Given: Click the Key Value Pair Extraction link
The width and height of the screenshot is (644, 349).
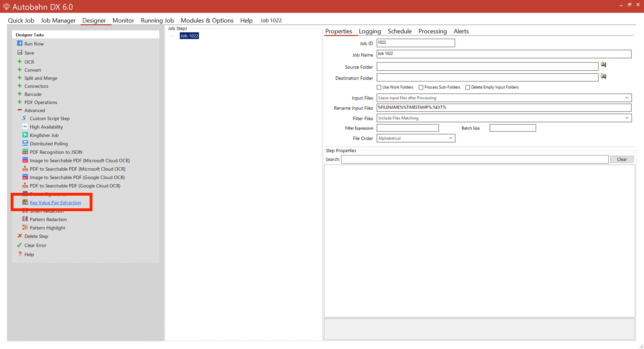Looking at the screenshot, I should pyautogui.click(x=55, y=203).
